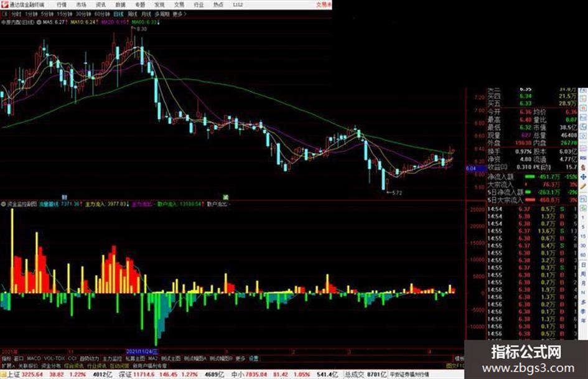Viewport: 588px width, 379px height.
Task: Open the 行情 menu in the top bar
Action: click(62, 4)
